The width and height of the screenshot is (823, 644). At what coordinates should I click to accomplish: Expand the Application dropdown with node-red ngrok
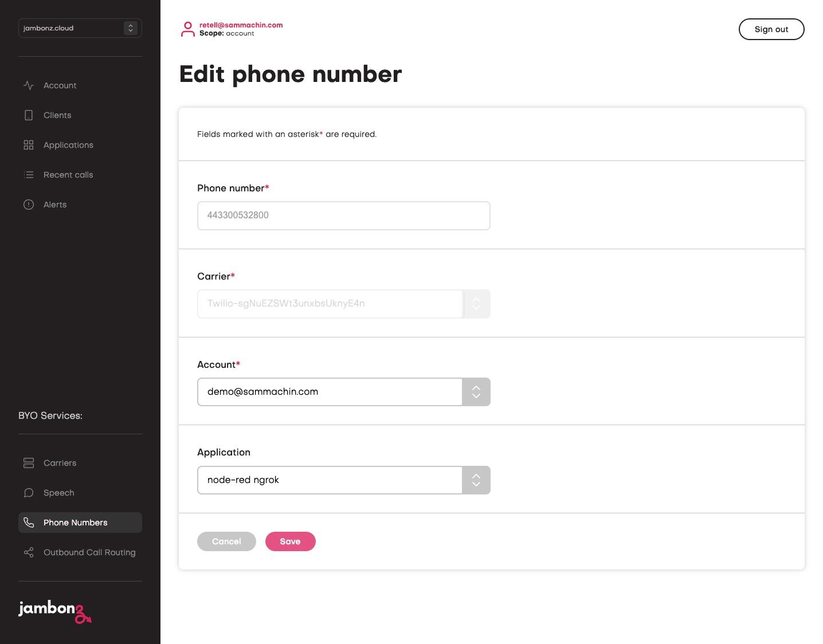(x=343, y=480)
